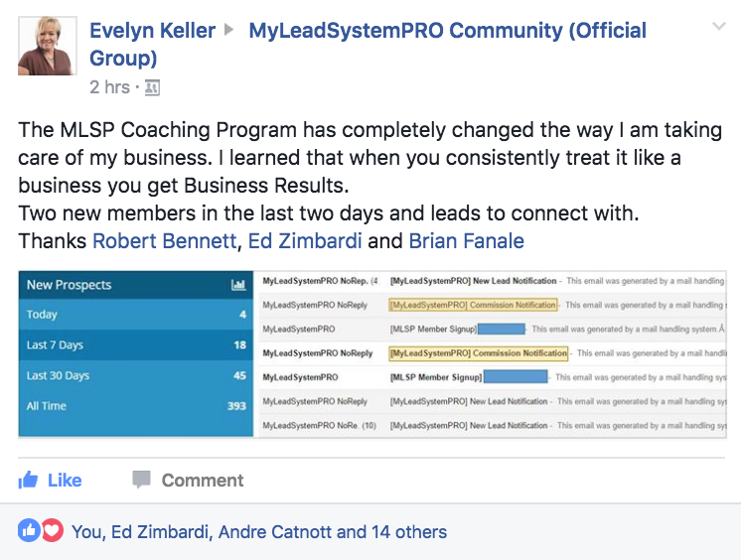The width and height of the screenshot is (741, 560).
Task: Click the Comment speech bubble icon
Action: pos(141,480)
